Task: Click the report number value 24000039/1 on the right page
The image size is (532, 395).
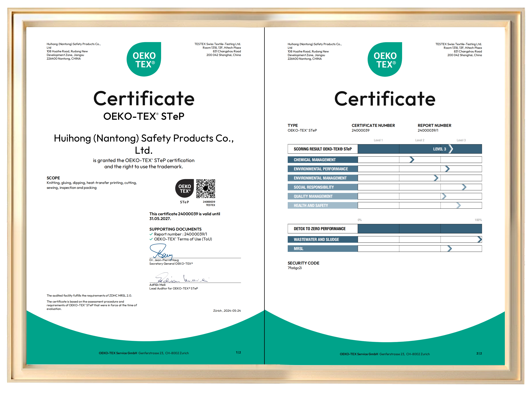Action: tap(428, 130)
